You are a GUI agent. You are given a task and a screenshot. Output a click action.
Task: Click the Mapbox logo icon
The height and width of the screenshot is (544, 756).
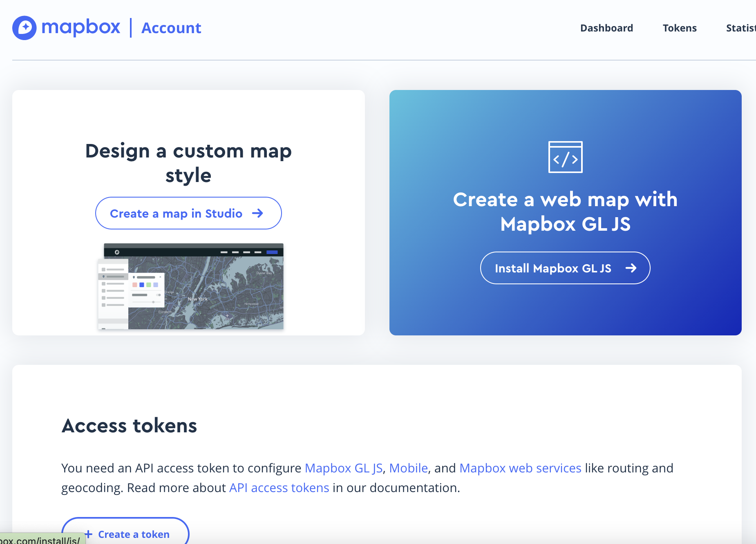click(x=25, y=28)
